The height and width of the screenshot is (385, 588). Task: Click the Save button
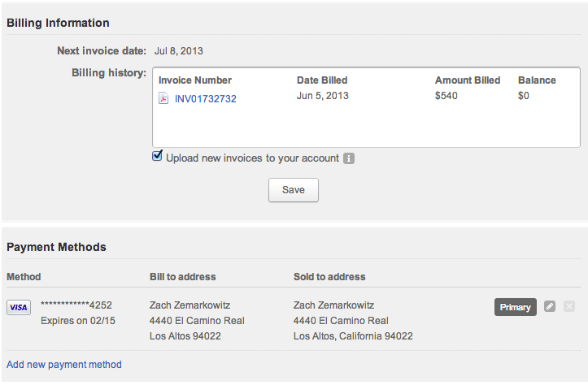[x=294, y=190]
